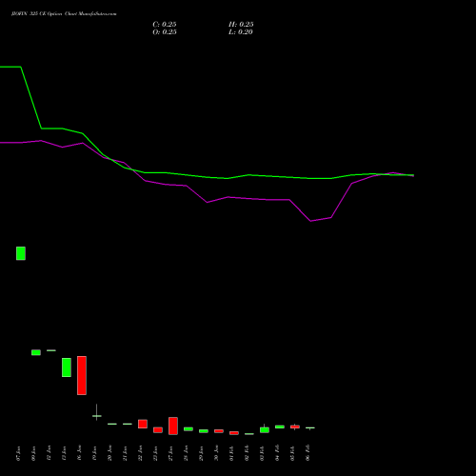Image resolution: width=476 pixels, height=476 pixels.
Task: Select the low value L: 0.20
Action: (x=241, y=32)
